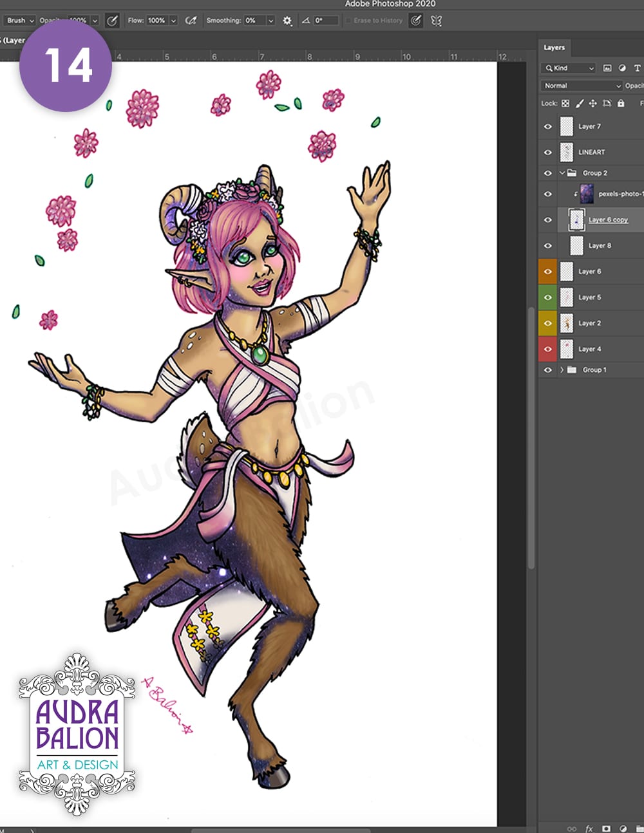Click the LINEART layer thumbnail
This screenshot has height=833, width=644.
click(567, 152)
